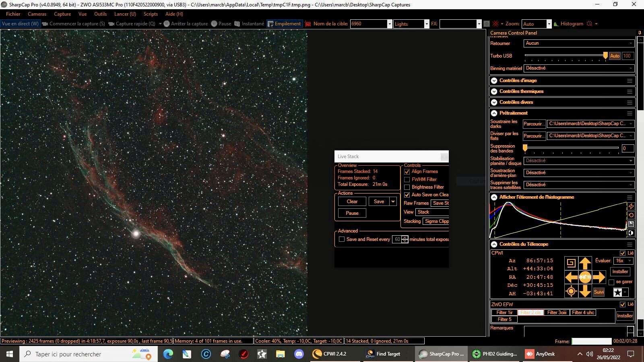Open the Scripts menu

(x=151, y=14)
